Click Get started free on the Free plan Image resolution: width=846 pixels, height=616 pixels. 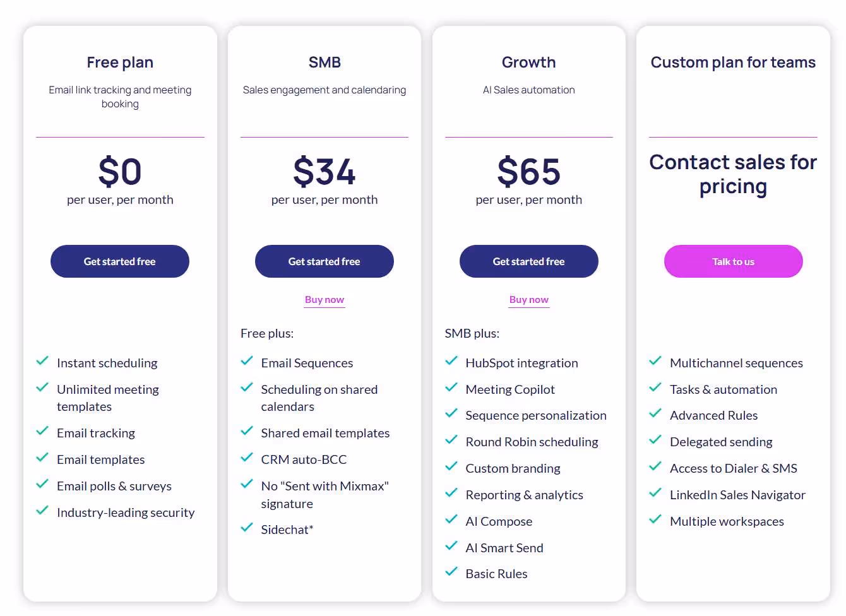tap(119, 261)
